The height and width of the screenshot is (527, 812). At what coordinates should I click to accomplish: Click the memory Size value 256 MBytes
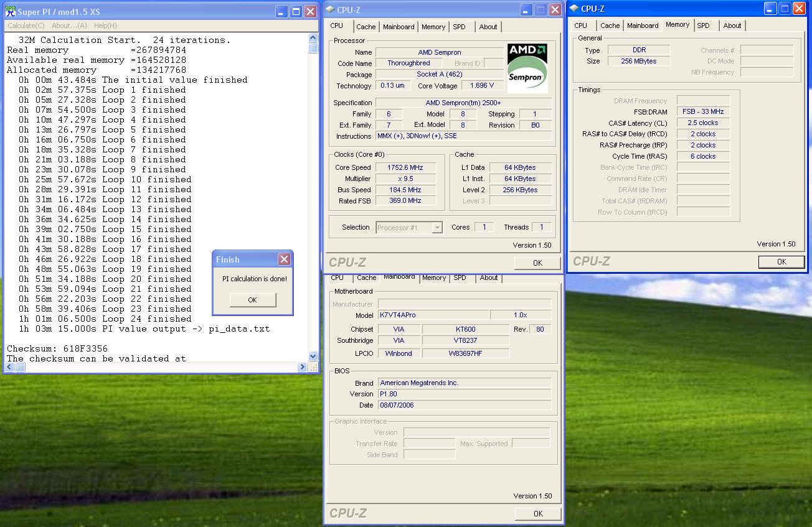(x=639, y=61)
